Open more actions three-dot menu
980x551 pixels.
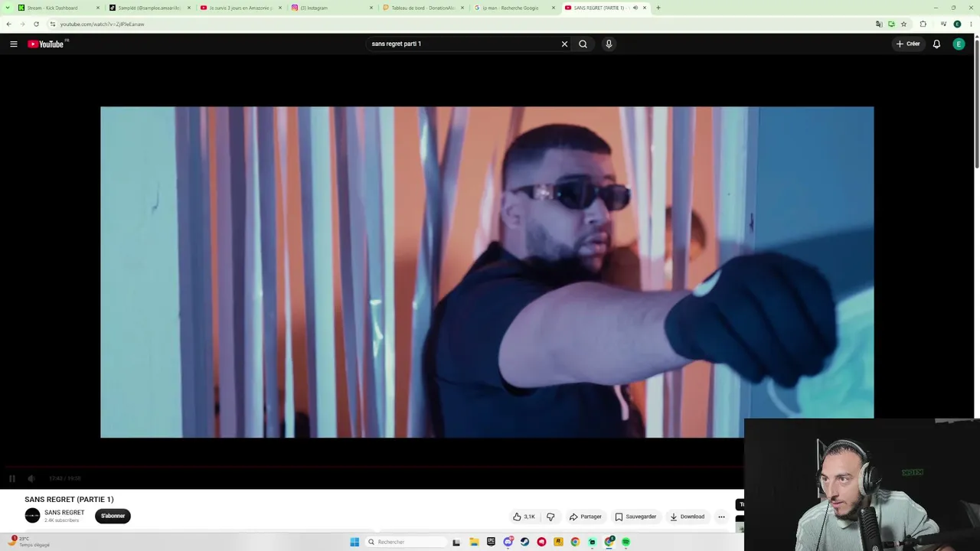click(721, 517)
